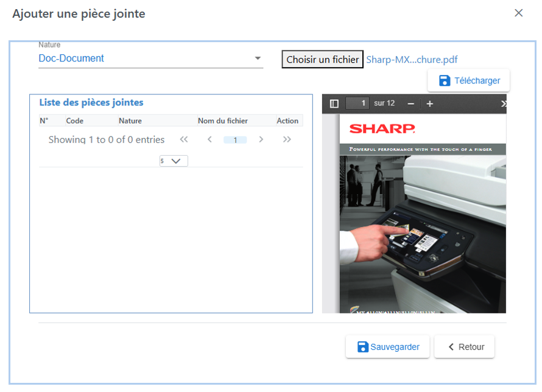
Task: Click the Action column header
Action: click(289, 121)
